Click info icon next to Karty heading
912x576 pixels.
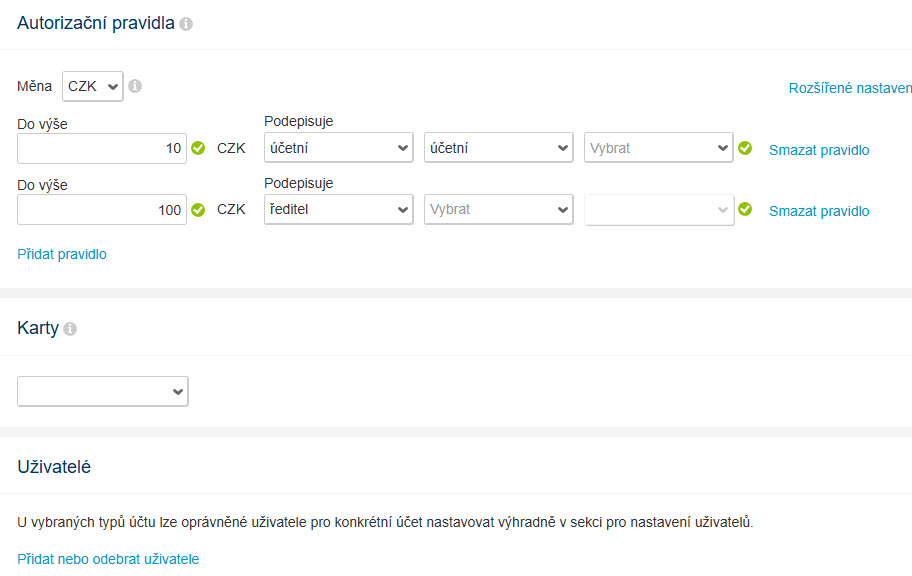[70, 329]
